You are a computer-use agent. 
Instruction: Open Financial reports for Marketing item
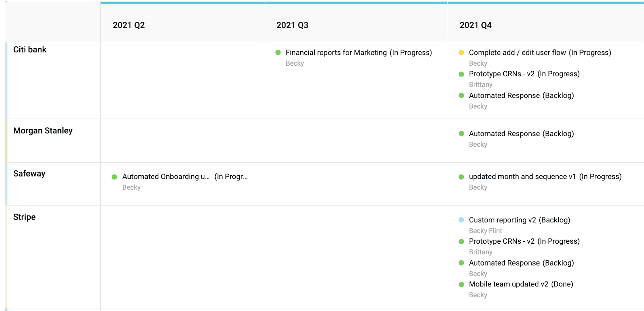(359, 52)
